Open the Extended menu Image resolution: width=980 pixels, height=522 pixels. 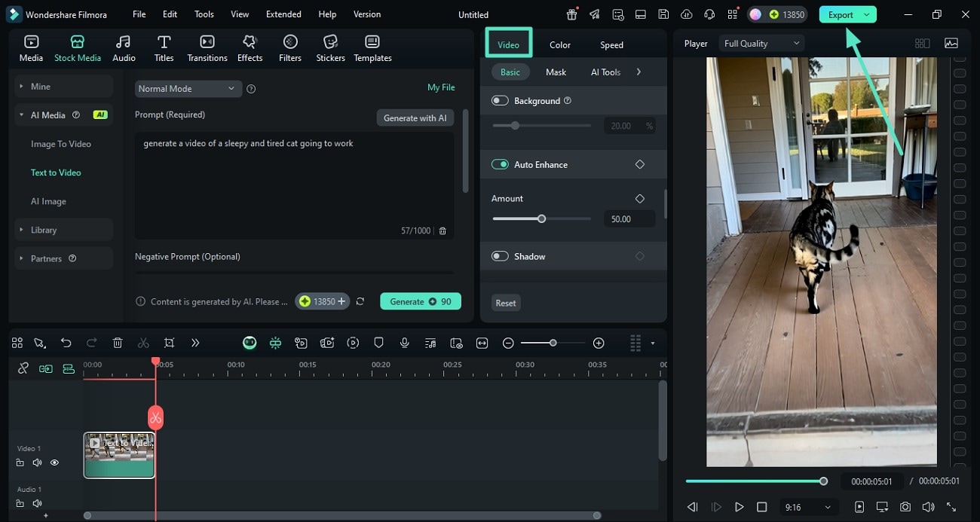coord(283,14)
